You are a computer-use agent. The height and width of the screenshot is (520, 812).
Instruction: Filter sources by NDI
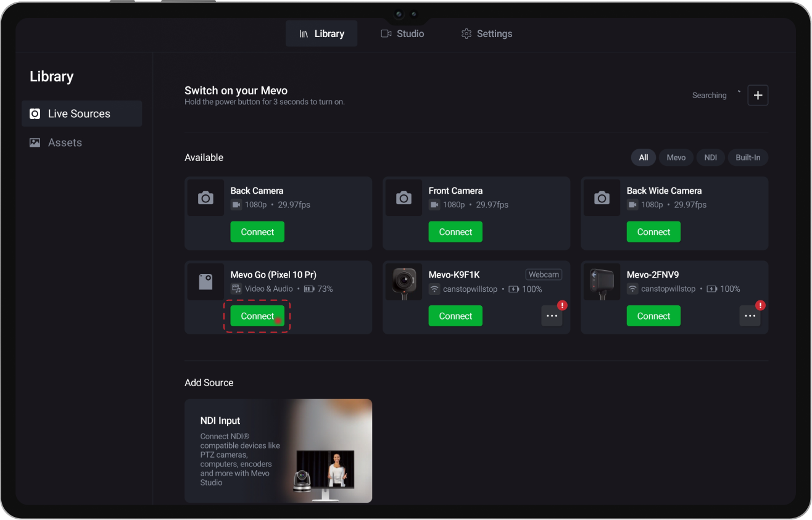(711, 157)
